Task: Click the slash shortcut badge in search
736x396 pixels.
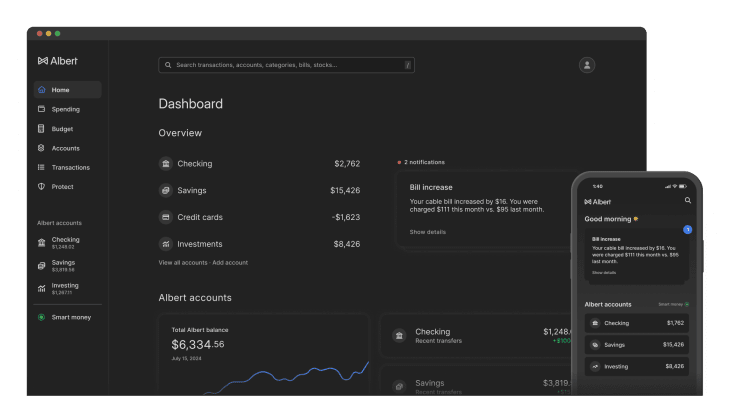Action: (408, 65)
